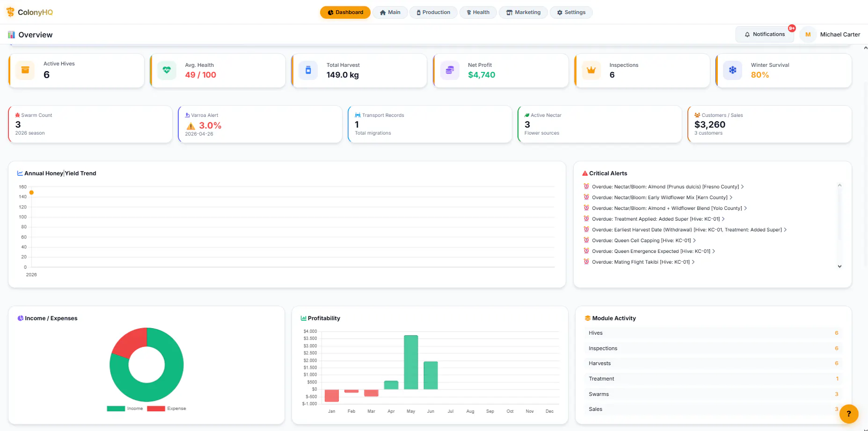Click the 2026 yield data point

[x=31, y=193]
